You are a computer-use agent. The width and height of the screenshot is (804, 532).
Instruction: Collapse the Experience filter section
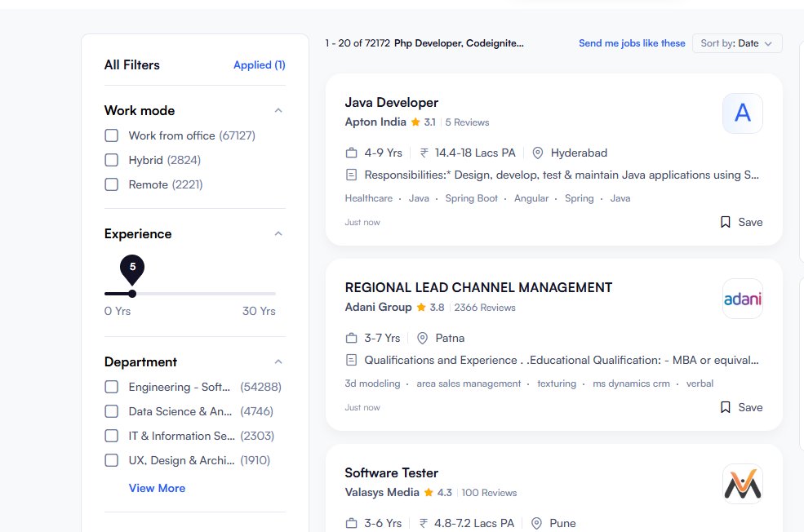(278, 233)
